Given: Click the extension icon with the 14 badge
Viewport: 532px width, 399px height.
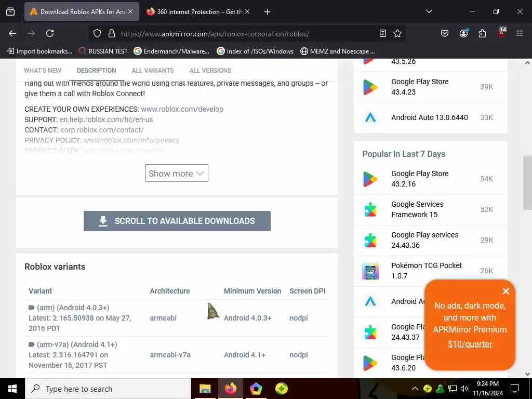Looking at the screenshot, I should pos(501,33).
